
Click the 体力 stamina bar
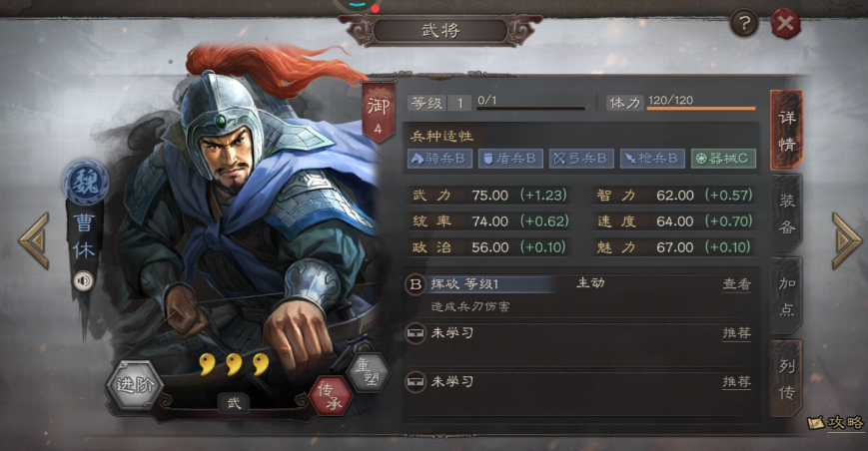click(701, 109)
